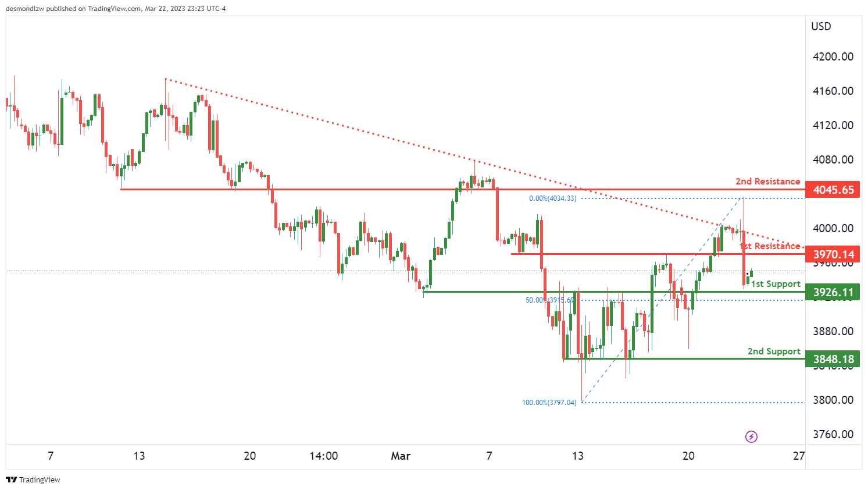Click the green 3848.18 price label

833,359
